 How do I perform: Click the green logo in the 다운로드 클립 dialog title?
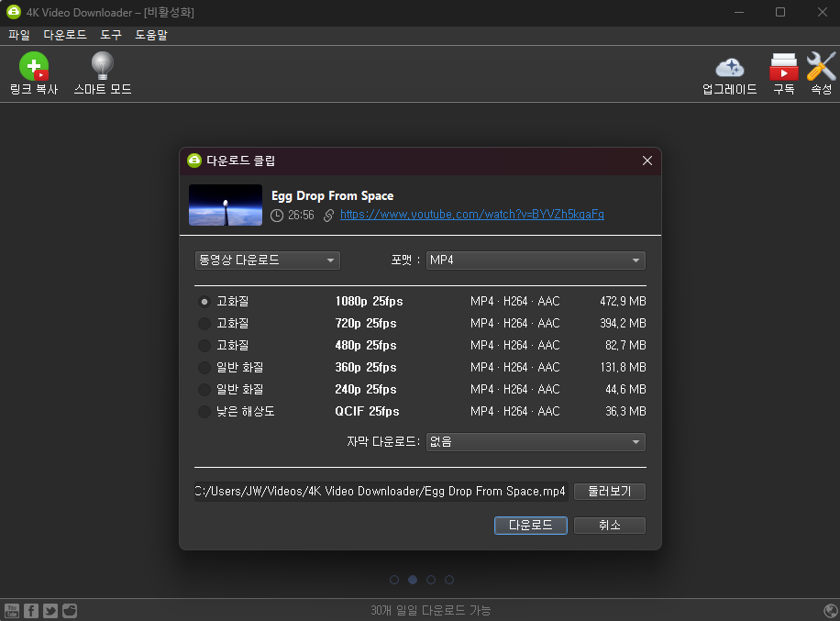point(193,161)
